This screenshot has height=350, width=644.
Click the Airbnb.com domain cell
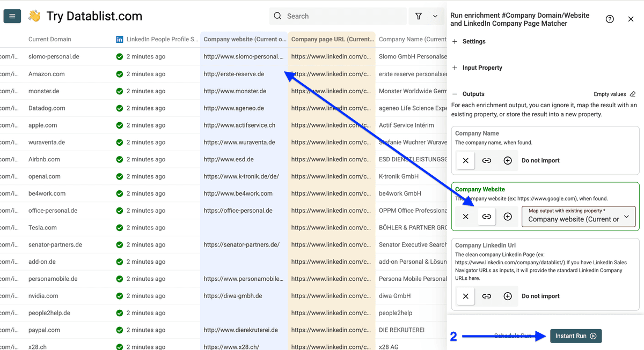(44, 159)
